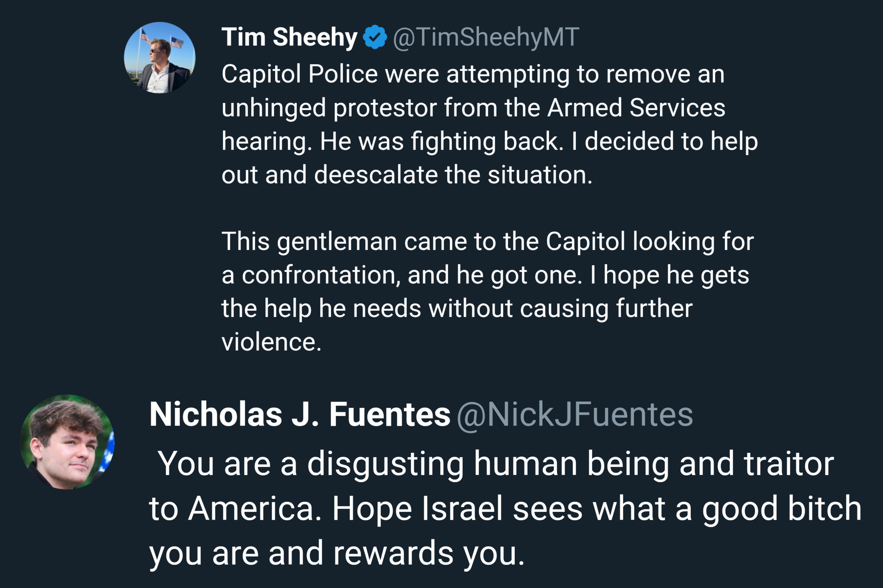The width and height of the screenshot is (883, 588).
Task: Click the word "deescalate" in the tweet
Action: pyautogui.click(x=376, y=175)
